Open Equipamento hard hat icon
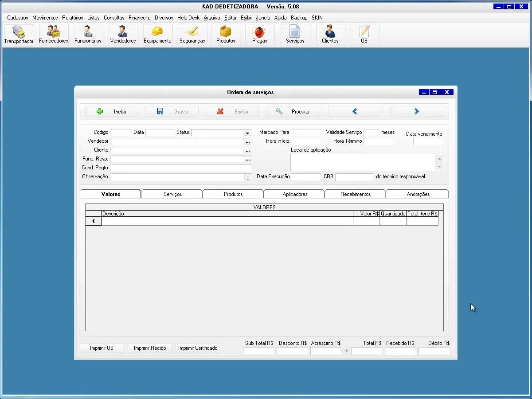The width and height of the screenshot is (532, 399). pyautogui.click(x=157, y=35)
